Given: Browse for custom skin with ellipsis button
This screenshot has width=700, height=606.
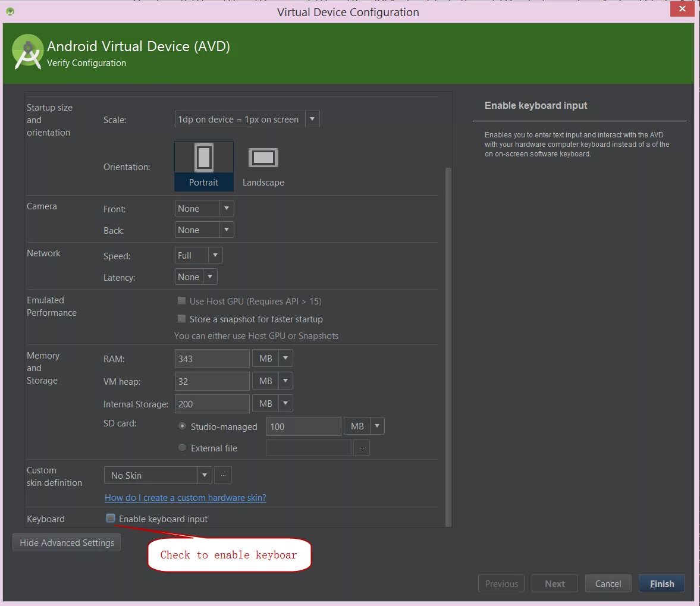Looking at the screenshot, I should pyautogui.click(x=223, y=475).
